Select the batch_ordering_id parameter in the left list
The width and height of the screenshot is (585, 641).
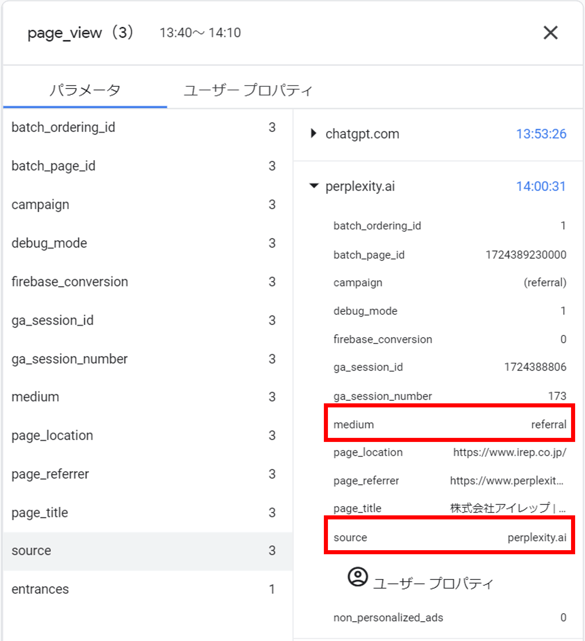tap(147, 128)
